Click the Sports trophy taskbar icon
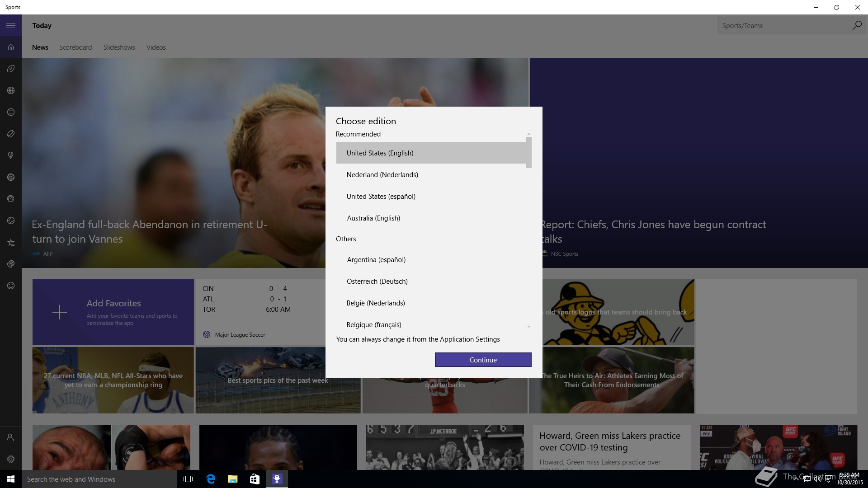 coord(277,479)
